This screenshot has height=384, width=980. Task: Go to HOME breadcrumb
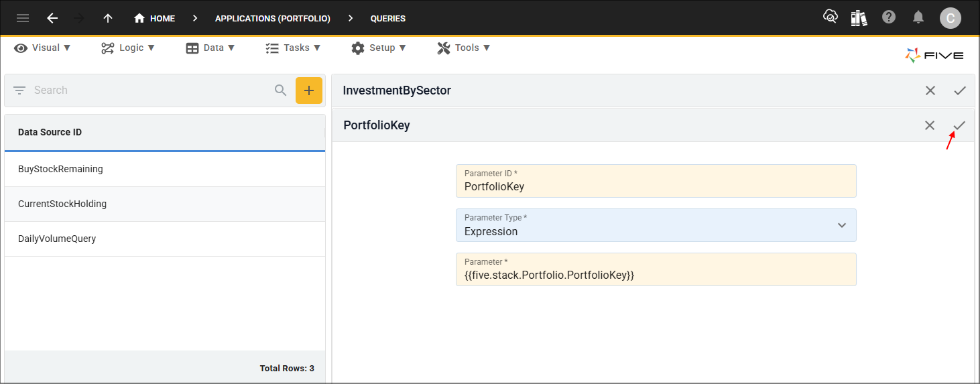(155, 18)
